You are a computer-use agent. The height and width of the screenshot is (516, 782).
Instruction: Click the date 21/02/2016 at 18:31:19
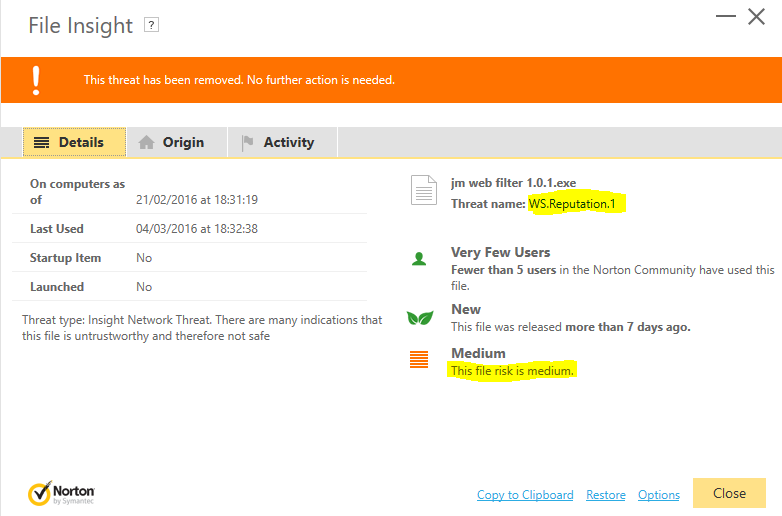tap(197, 200)
